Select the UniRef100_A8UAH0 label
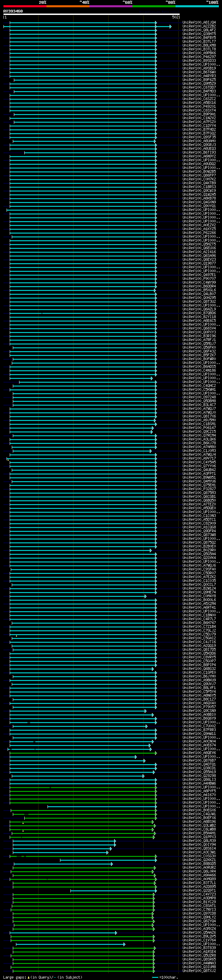 click(199, 141)
